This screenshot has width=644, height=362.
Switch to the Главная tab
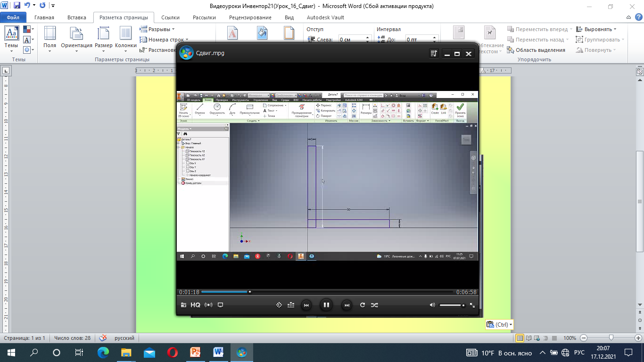(x=44, y=17)
